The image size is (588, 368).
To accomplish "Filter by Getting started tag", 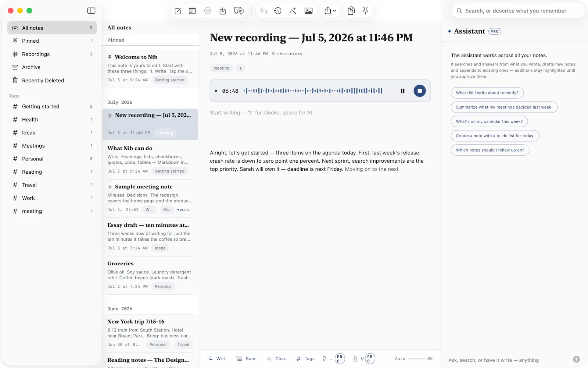I will (x=52, y=106).
